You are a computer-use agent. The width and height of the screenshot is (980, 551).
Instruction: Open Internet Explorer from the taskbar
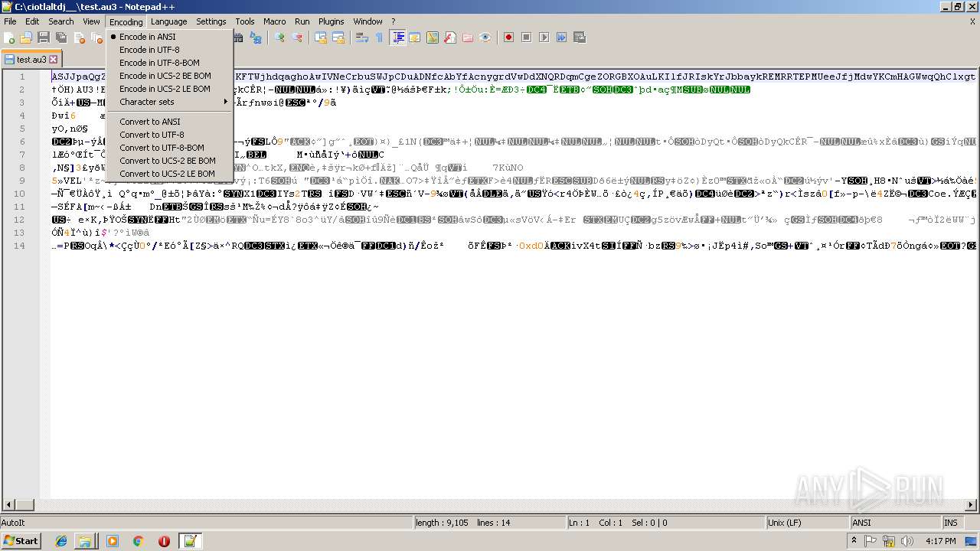point(61,541)
